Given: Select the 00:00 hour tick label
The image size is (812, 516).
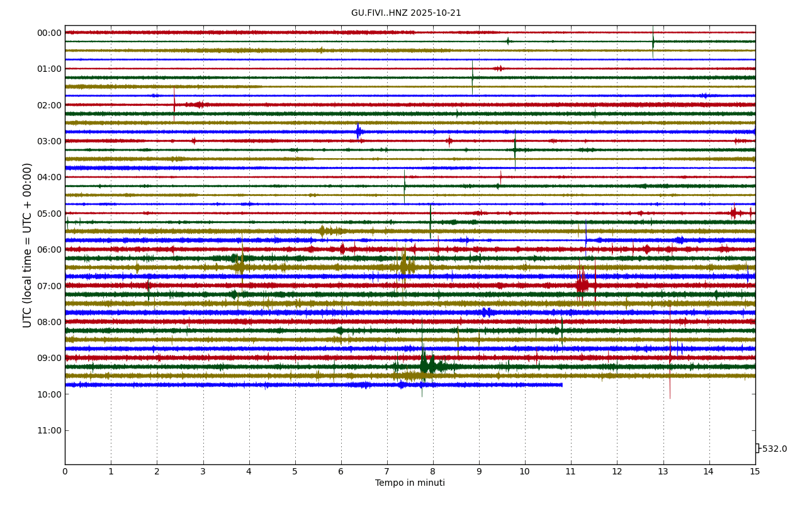Looking at the screenshot, I should [49, 33].
